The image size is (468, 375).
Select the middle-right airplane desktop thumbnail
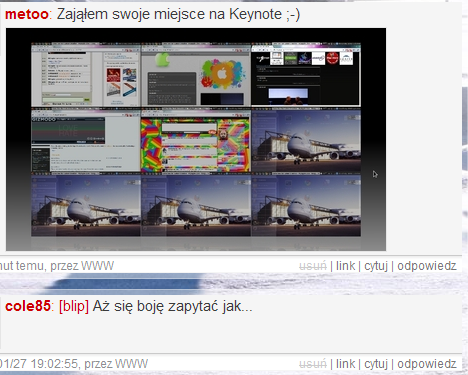306,141
